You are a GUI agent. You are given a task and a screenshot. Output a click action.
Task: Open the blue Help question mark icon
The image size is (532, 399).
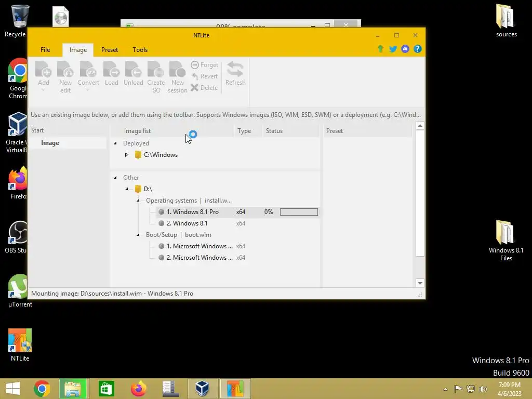click(x=417, y=49)
